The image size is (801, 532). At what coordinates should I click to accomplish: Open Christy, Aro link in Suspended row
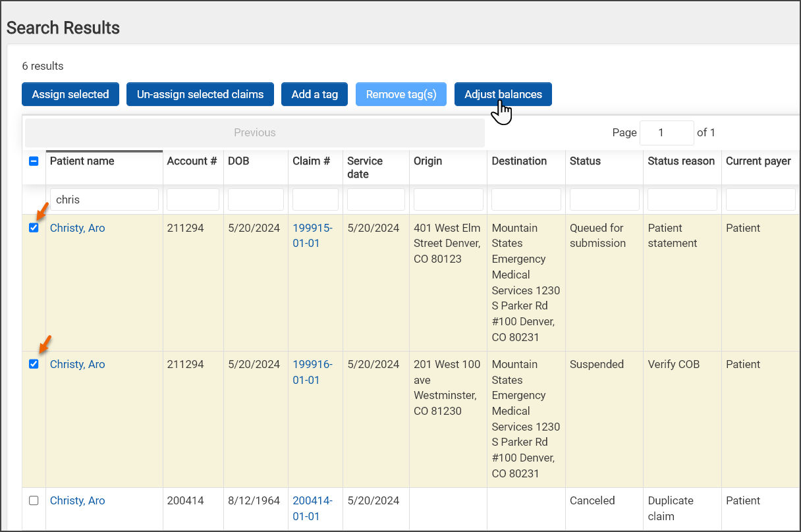tap(78, 364)
